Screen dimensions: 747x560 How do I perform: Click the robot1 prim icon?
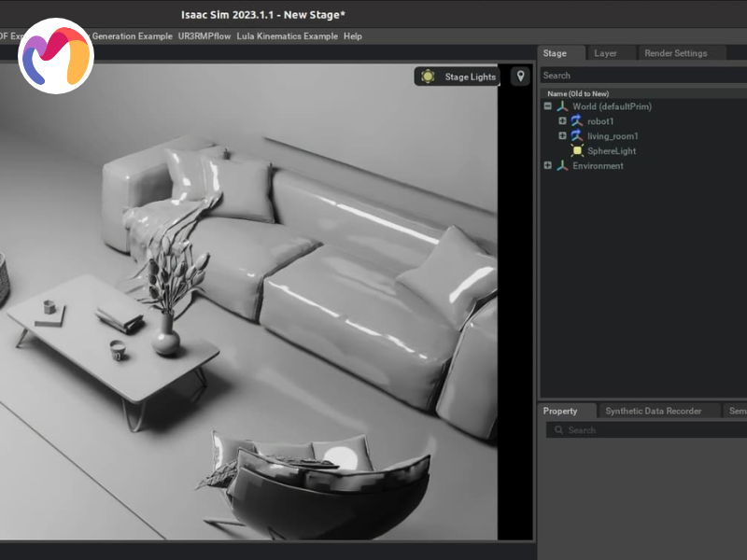pyautogui.click(x=576, y=121)
